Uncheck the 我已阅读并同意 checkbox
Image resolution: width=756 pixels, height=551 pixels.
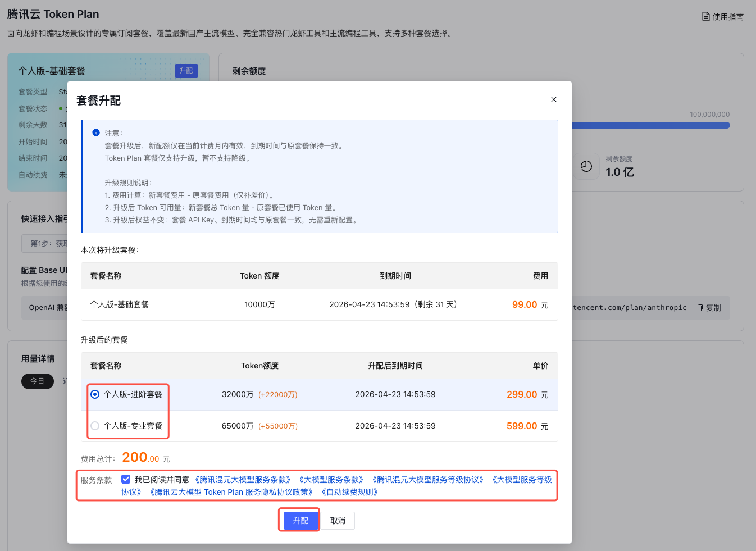click(x=126, y=479)
